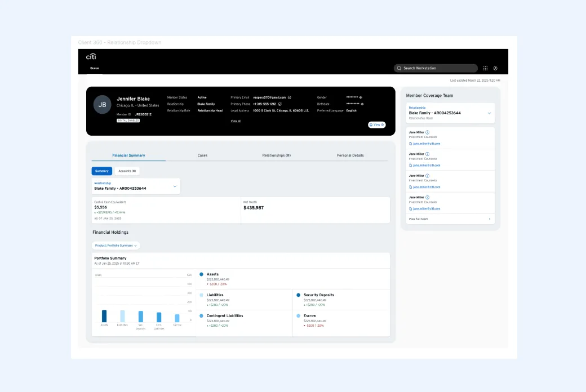Click the verified checkmark beside primary email
The height and width of the screenshot is (392, 586).
pyautogui.click(x=289, y=97)
